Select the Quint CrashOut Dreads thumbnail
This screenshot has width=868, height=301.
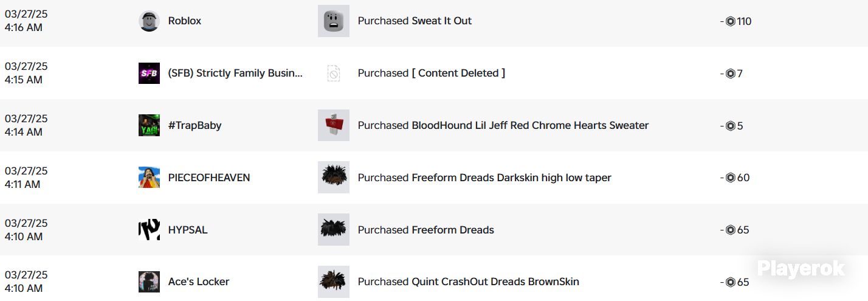coord(334,282)
